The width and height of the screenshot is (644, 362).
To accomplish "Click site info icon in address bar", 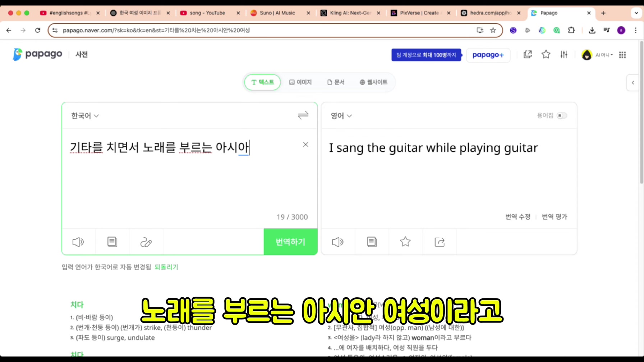I will coord(55,30).
